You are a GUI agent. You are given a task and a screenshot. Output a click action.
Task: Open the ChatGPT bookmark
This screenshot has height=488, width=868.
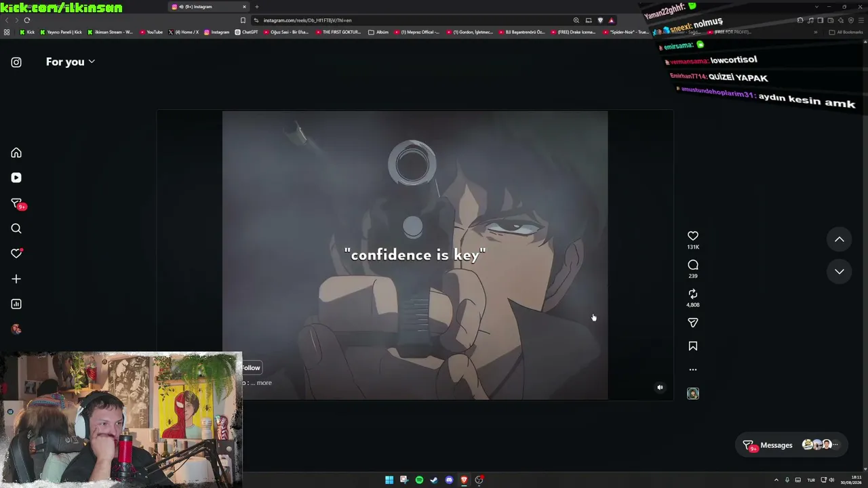click(x=247, y=32)
